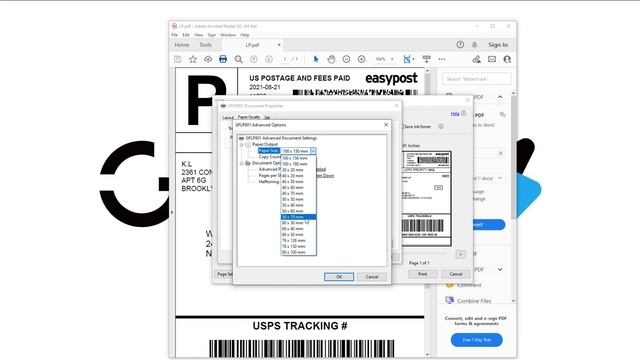Click the cloud upload icon in Acrobat toolbar
640x360 pixels.
coord(208,59)
